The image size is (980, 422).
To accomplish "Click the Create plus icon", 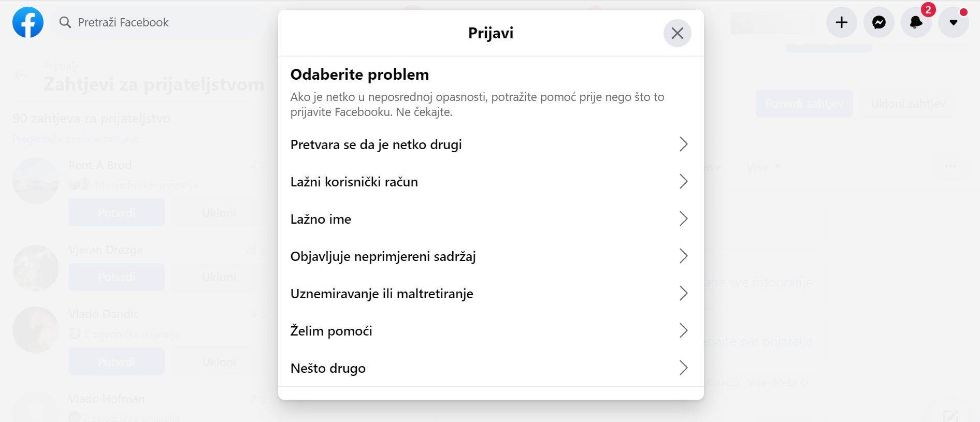I will point(841,22).
